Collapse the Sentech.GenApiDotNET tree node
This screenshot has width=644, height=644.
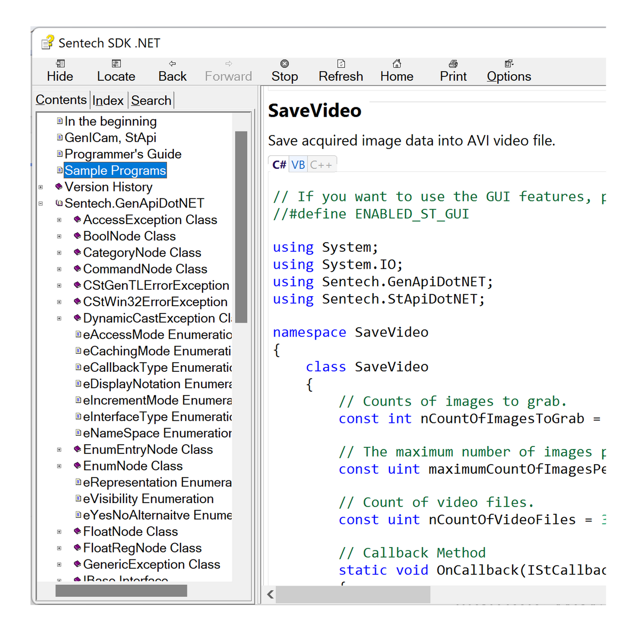[x=41, y=204]
